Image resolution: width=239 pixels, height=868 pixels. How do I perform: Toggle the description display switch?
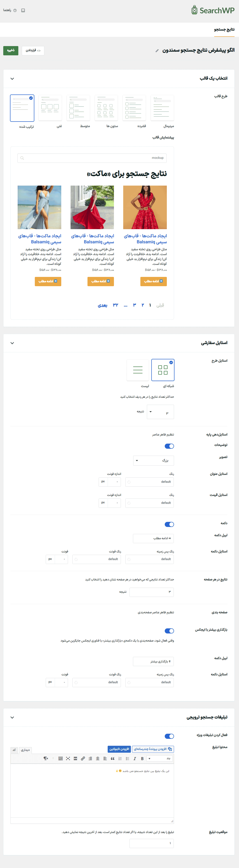point(169,446)
